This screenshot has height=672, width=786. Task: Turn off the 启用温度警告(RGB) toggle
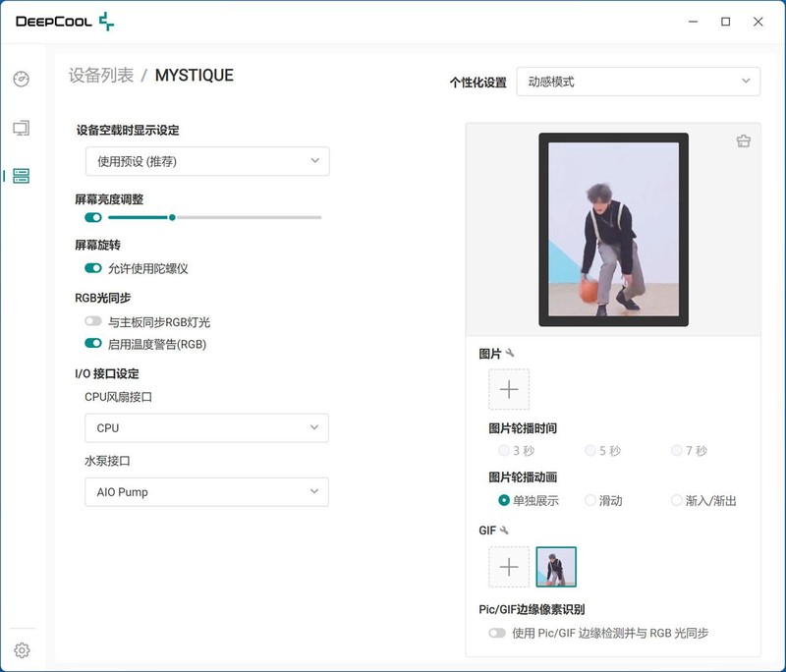(x=93, y=344)
